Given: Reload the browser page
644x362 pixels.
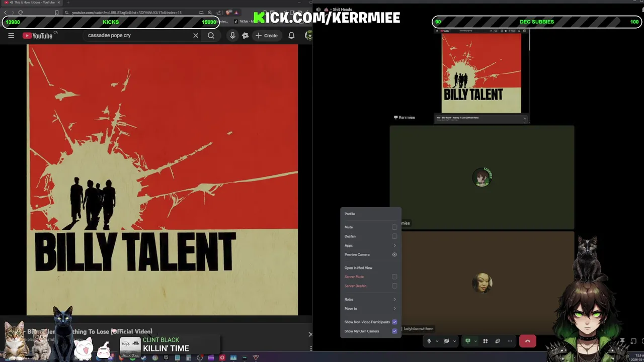Looking at the screenshot, I should (x=21, y=12).
